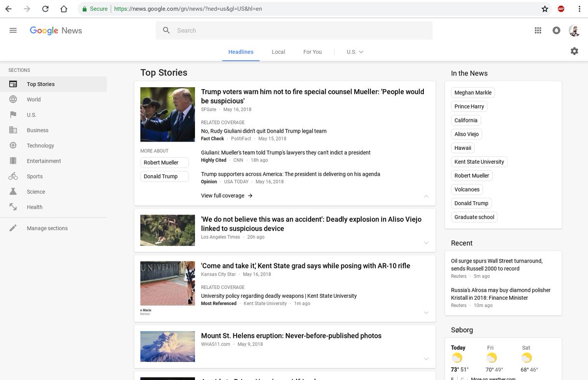
Task: Open the Google apps grid
Action: (538, 30)
